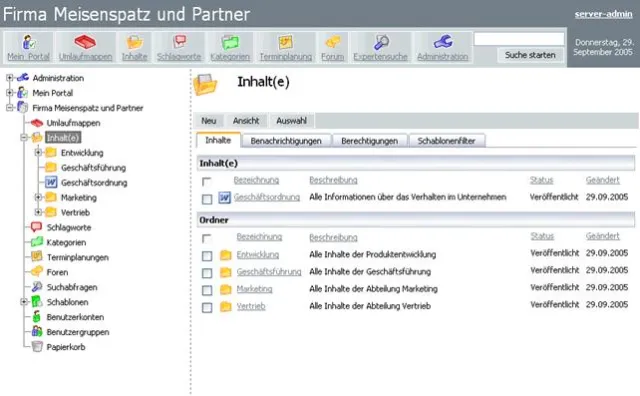Screen dimensions: 640x396
Task: Click the Terminplanung calendar toolbar icon
Action: click(286, 42)
